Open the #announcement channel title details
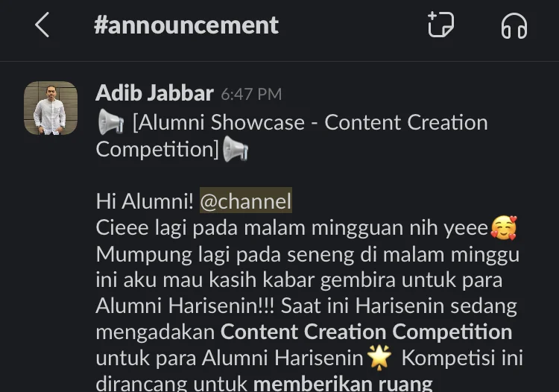Screen dimensions: 559x392 186,25
